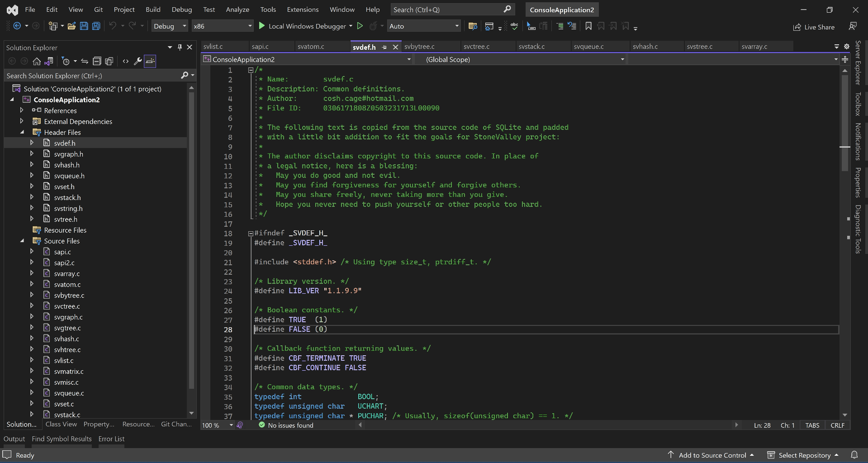The height and width of the screenshot is (463, 868).
Task: Click the Home icon in Solution Explorer
Action: click(x=37, y=61)
